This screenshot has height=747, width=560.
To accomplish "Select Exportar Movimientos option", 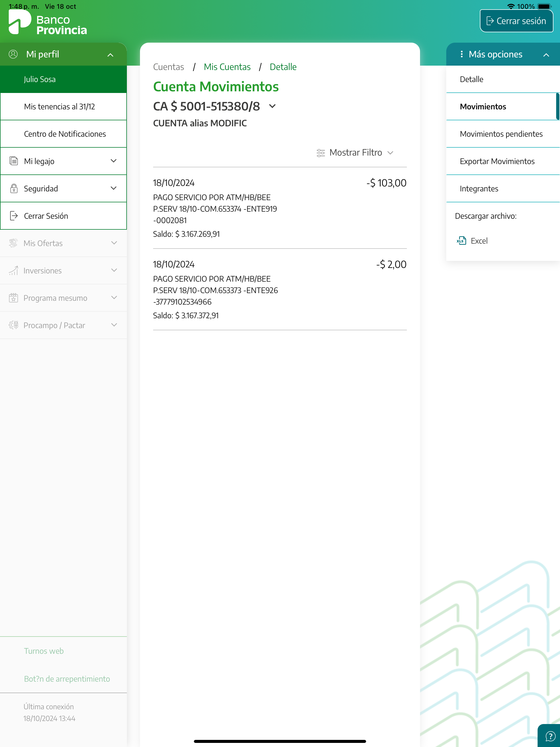I will coord(497,161).
